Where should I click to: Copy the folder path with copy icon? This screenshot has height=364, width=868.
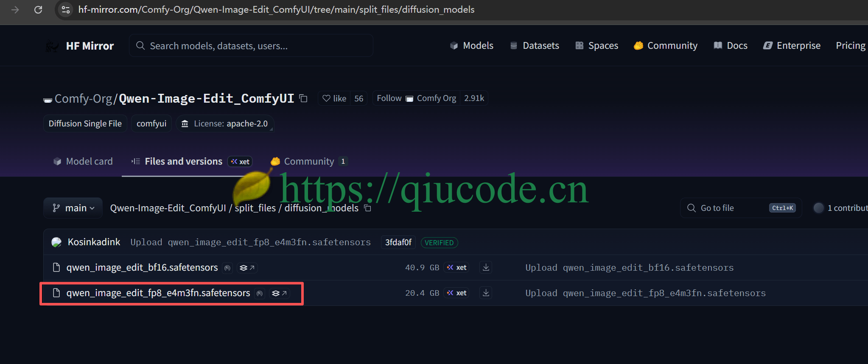pos(368,208)
